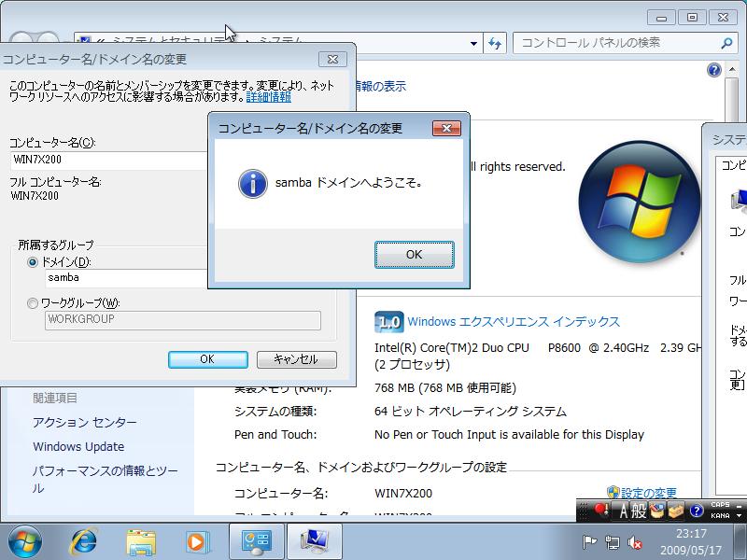Open the IME pad icon
The width and height of the screenshot is (747, 560).
657,511
